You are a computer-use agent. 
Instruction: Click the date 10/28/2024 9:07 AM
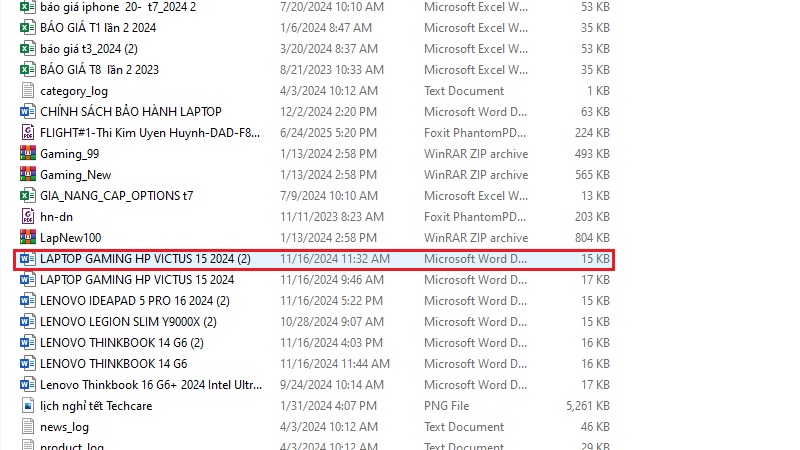coord(331,321)
